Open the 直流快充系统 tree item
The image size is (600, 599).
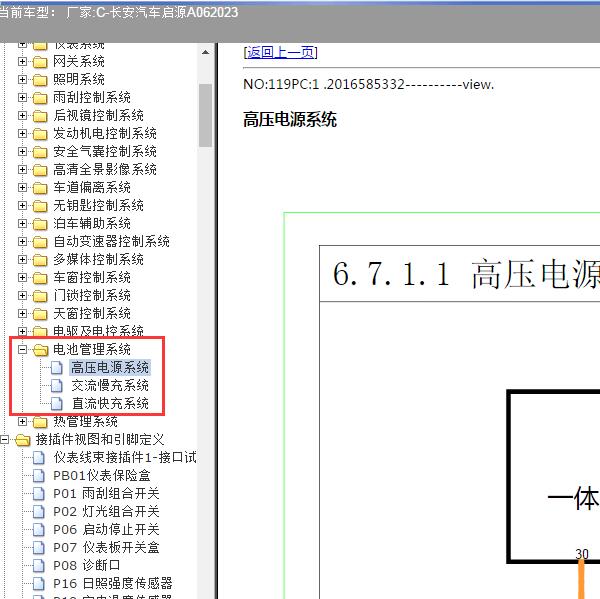(110, 403)
